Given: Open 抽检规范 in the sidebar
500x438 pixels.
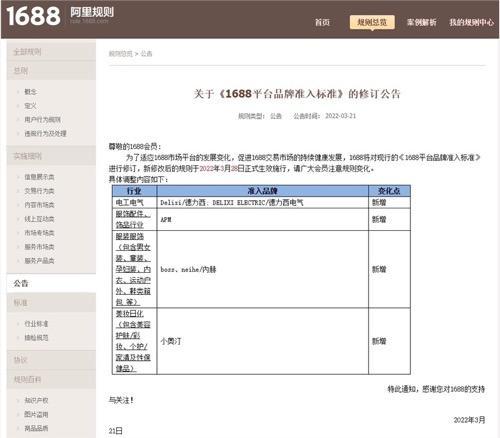Looking at the screenshot, I should point(36,338).
